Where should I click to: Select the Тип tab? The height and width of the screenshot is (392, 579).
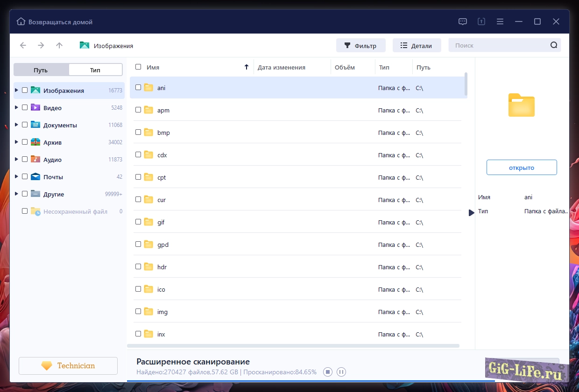(x=95, y=70)
